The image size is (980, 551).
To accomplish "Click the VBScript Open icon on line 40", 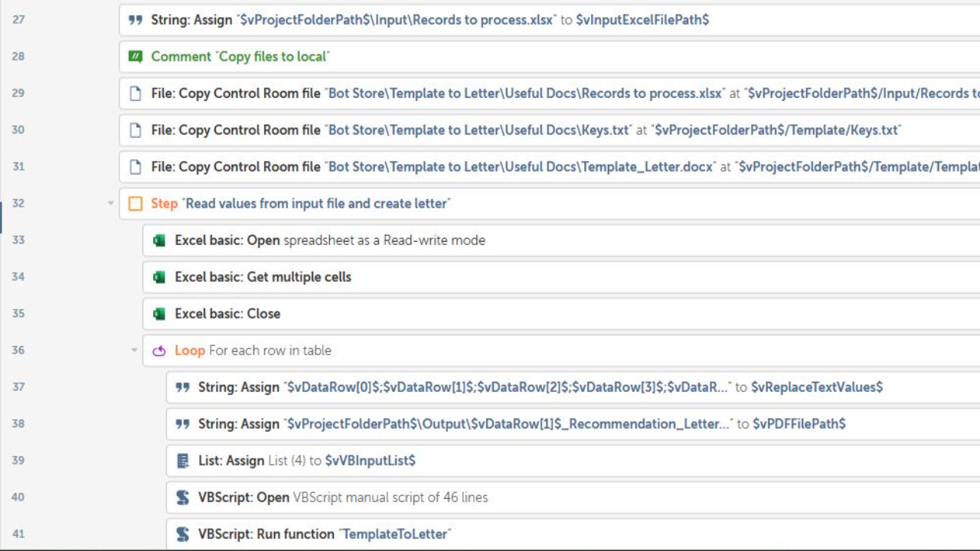I will [183, 497].
